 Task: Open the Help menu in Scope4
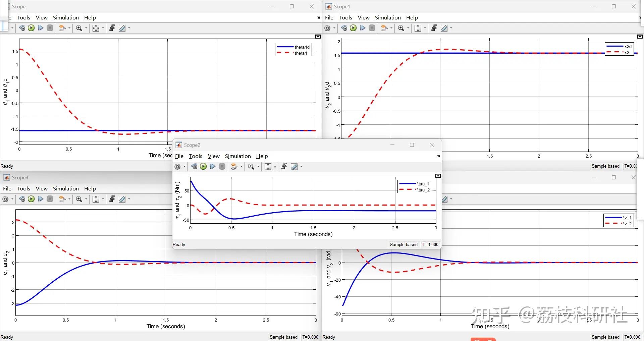coord(90,189)
